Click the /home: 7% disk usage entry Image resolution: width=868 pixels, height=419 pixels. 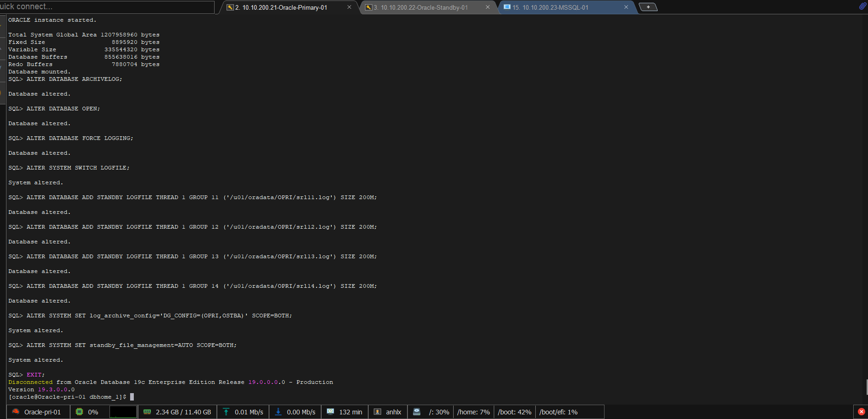(x=473, y=412)
